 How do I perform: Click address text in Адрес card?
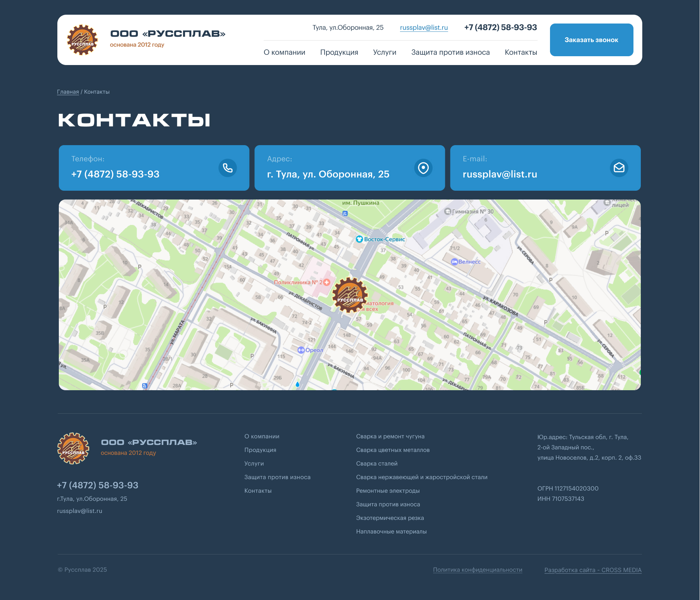[x=328, y=174]
